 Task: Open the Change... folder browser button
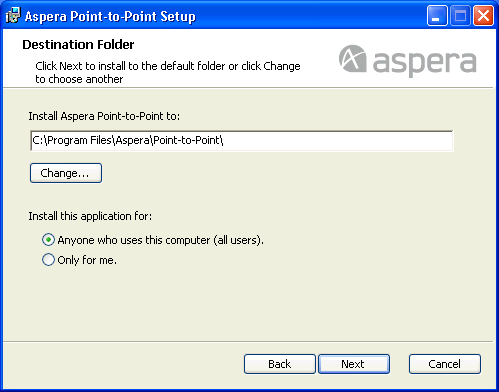pos(66,173)
